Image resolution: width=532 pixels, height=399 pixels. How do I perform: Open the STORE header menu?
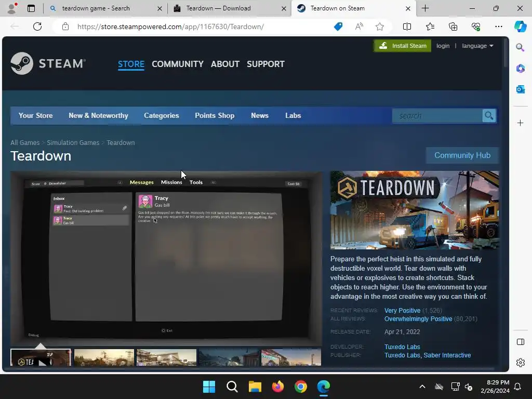point(131,64)
